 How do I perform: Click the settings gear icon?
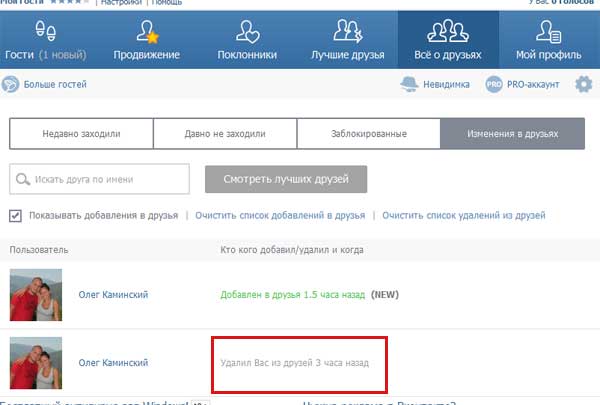pyautogui.click(x=583, y=85)
